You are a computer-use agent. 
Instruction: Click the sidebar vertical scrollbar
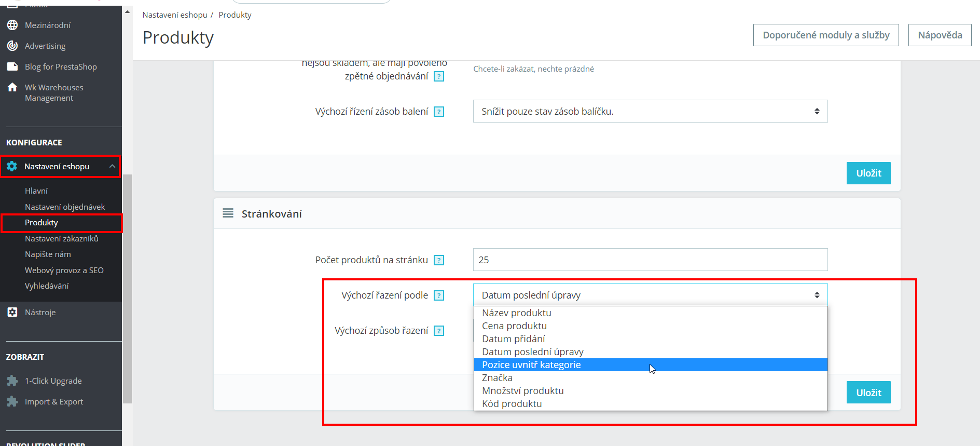click(x=127, y=289)
